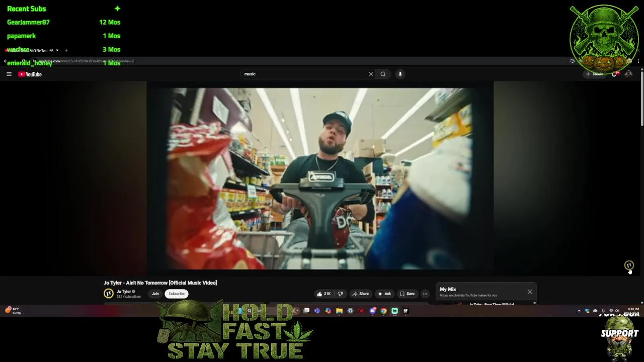This screenshot has height=362, width=644.
Task: Close the My Mix playlist panel
Action: click(x=530, y=292)
